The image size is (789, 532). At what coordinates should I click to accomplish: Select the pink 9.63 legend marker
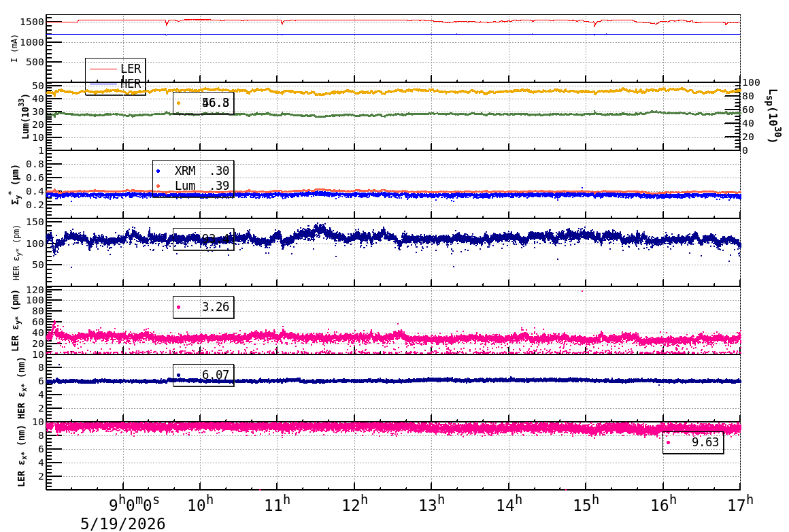click(668, 442)
